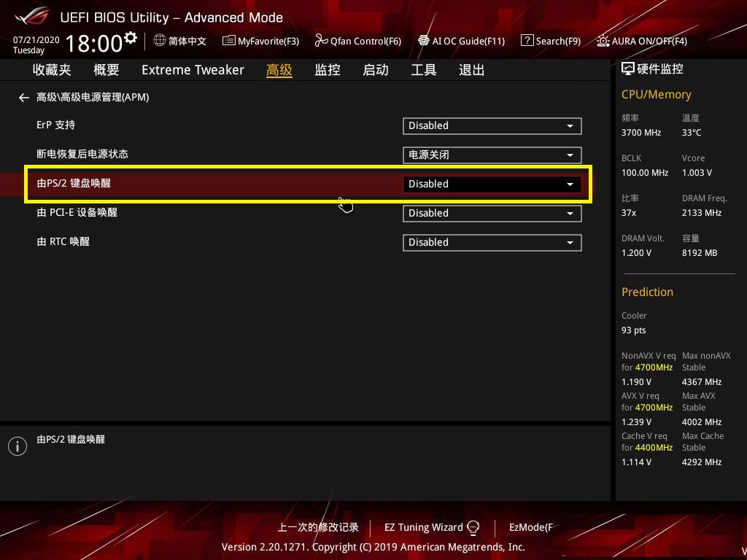Expand the 由 RTC 唤醒 dropdown

click(x=492, y=242)
